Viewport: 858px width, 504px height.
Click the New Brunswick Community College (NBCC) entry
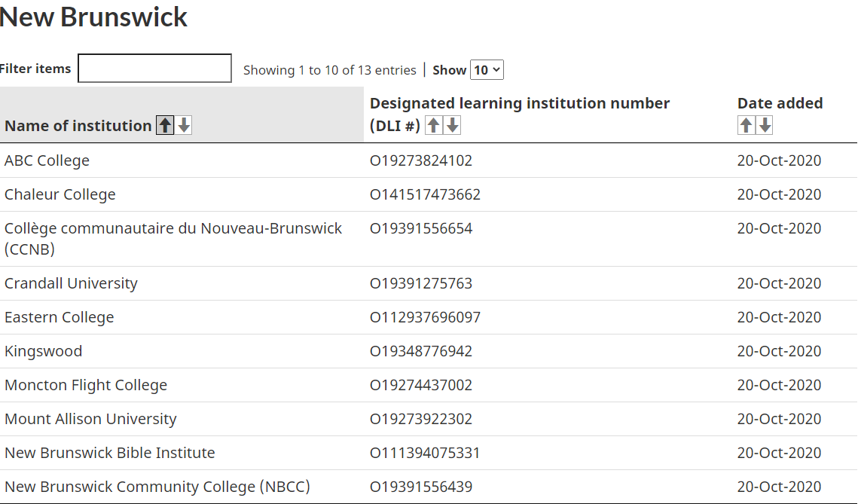coord(157,487)
